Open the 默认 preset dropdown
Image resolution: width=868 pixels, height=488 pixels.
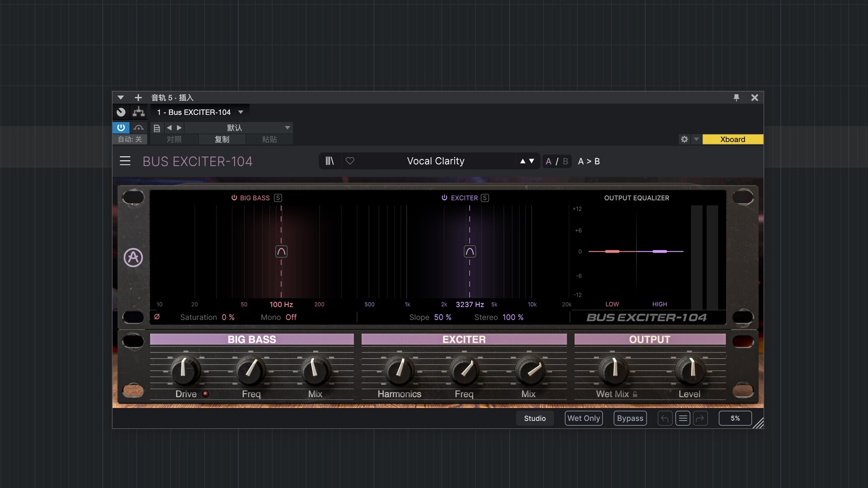[287, 128]
